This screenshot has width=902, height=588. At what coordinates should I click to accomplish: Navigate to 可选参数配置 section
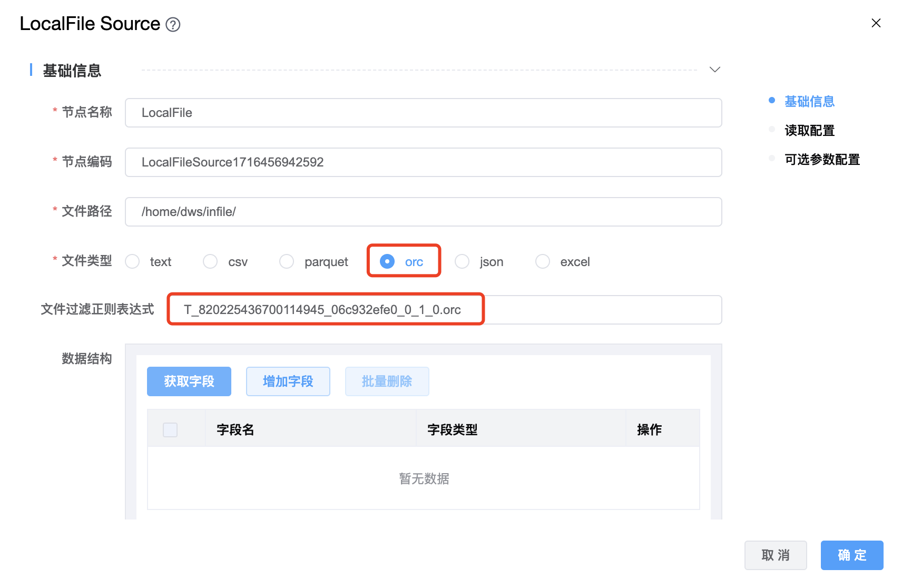point(822,159)
